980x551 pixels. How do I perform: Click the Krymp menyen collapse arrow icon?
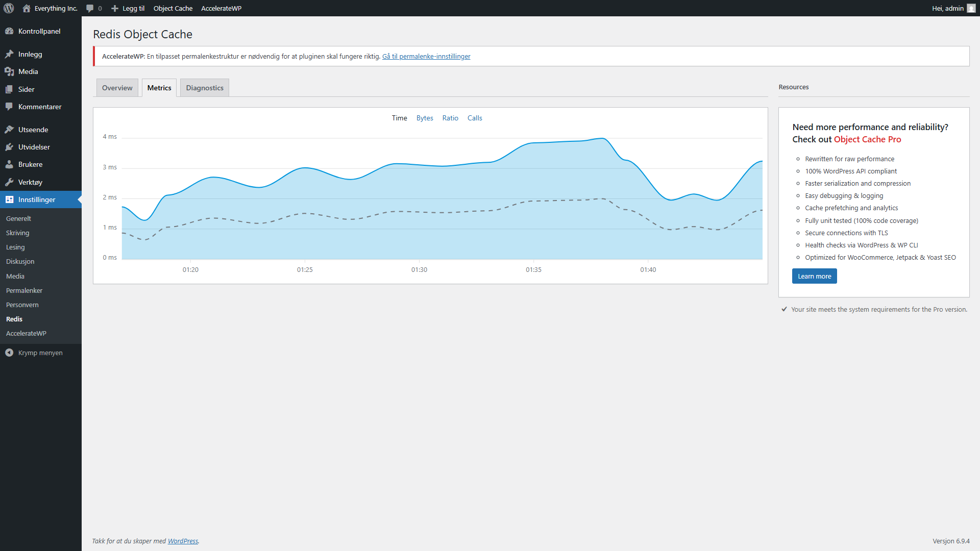(9, 353)
